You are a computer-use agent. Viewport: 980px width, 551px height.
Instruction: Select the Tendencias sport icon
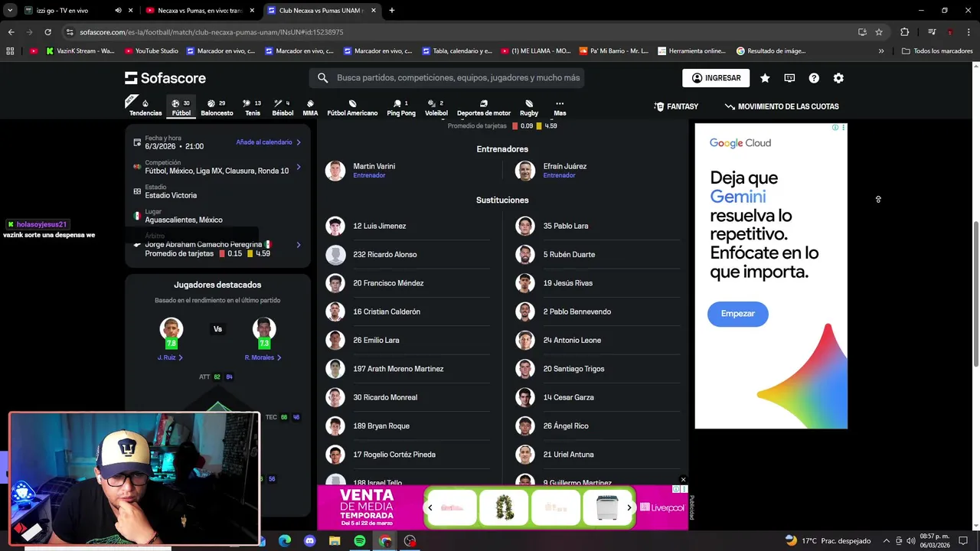click(x=145, y=107)
